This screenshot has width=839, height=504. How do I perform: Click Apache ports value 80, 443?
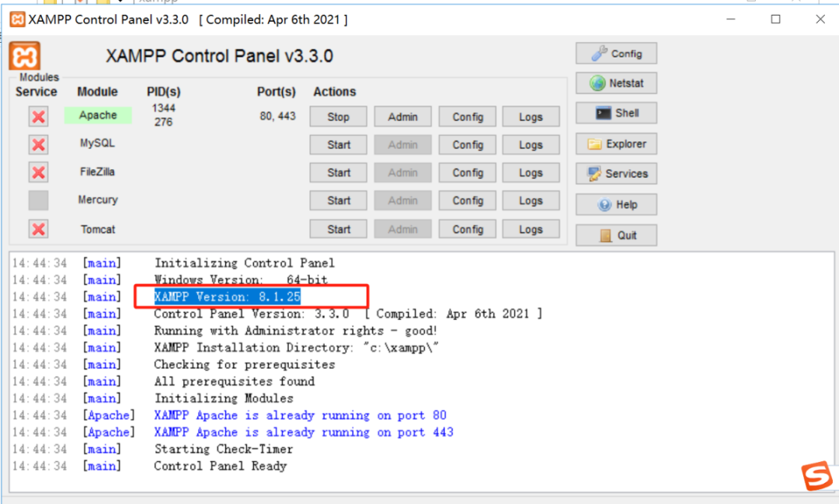click(x=277, y=116)
